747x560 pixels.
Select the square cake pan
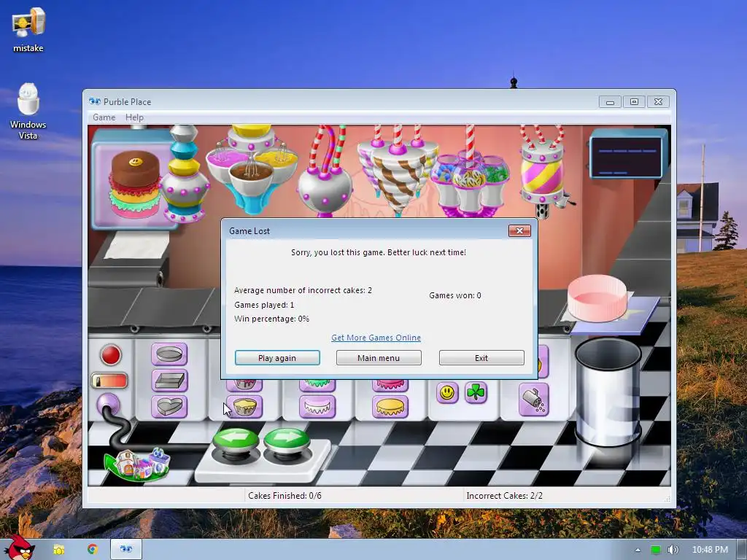pos(169,381)
